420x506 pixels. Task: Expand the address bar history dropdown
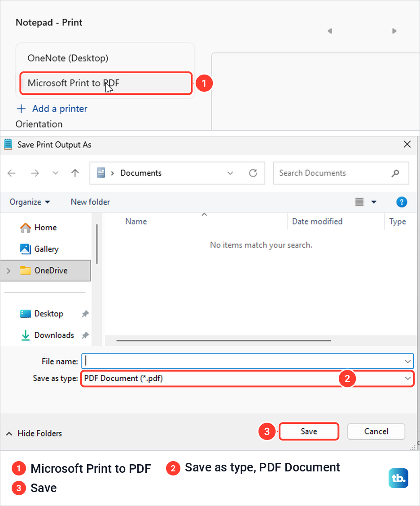click(x=230, y=173)
